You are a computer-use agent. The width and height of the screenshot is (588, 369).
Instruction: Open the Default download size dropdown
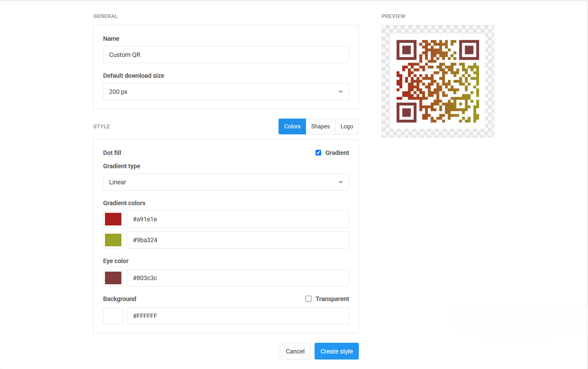pos(226,92)
